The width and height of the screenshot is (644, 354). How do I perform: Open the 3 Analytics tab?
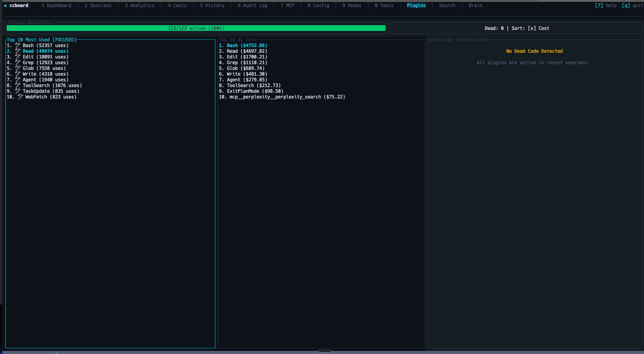[x=140, y=5]
